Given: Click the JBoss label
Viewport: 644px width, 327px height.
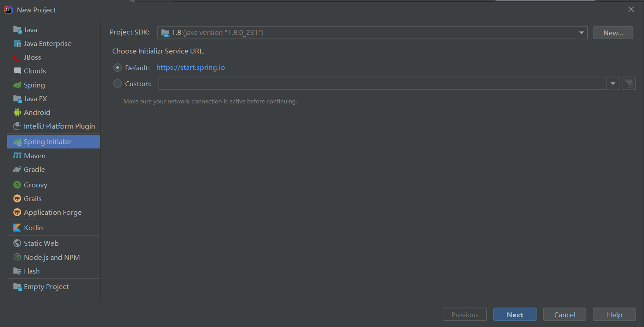Looking at the screenshot, I should (32, 57).
